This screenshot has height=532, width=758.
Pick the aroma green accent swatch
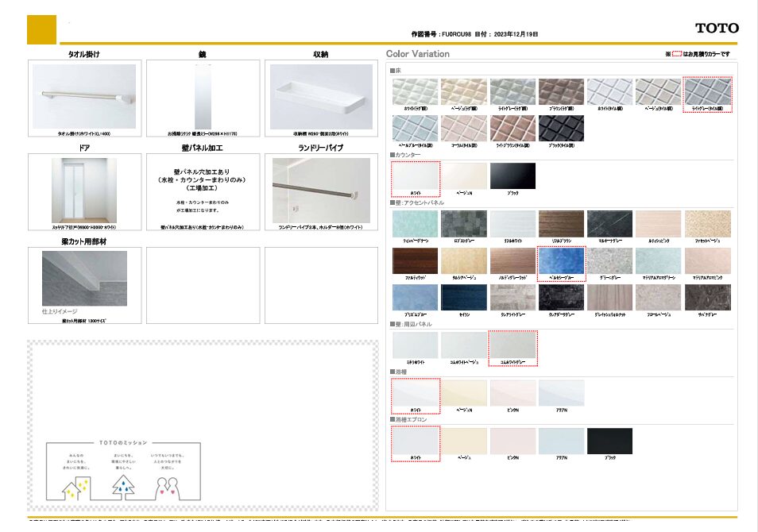pos(659,261)
